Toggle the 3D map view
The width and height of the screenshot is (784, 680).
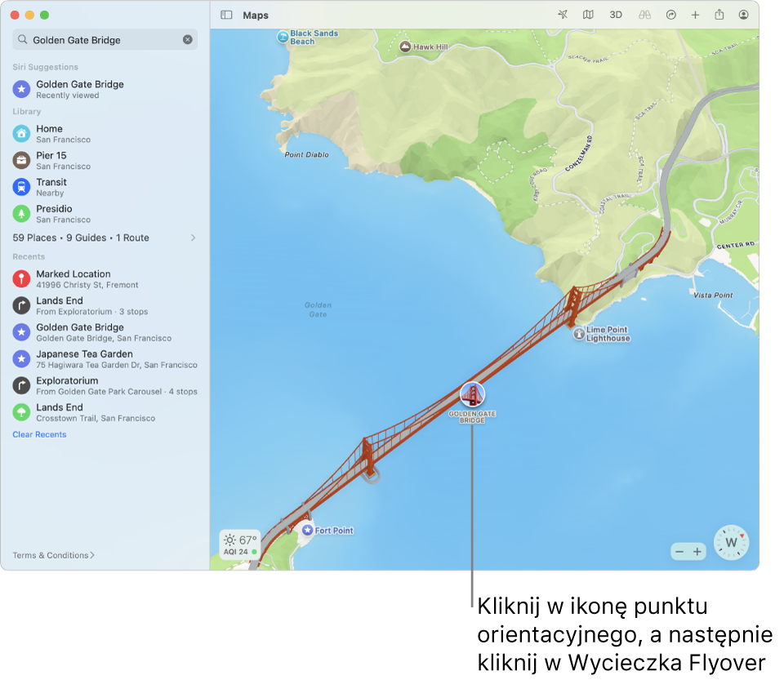click(616, 15)
